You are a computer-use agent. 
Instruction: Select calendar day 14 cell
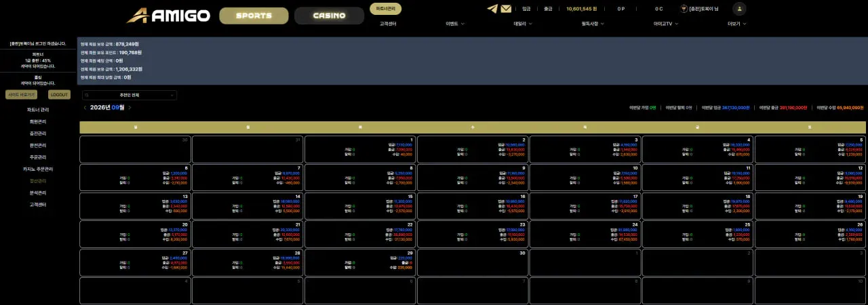point(248,206)
